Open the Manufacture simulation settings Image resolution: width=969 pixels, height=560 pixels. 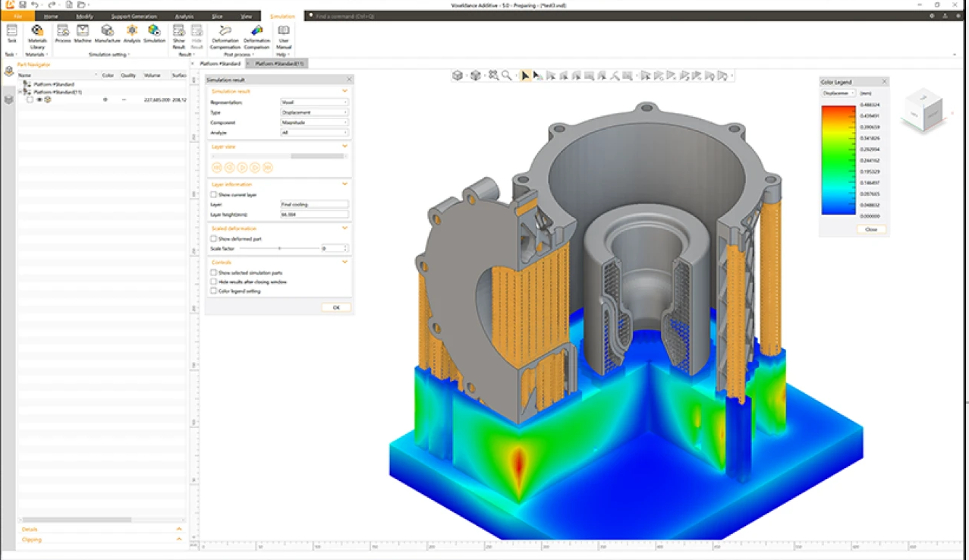[x=107, y=33]
